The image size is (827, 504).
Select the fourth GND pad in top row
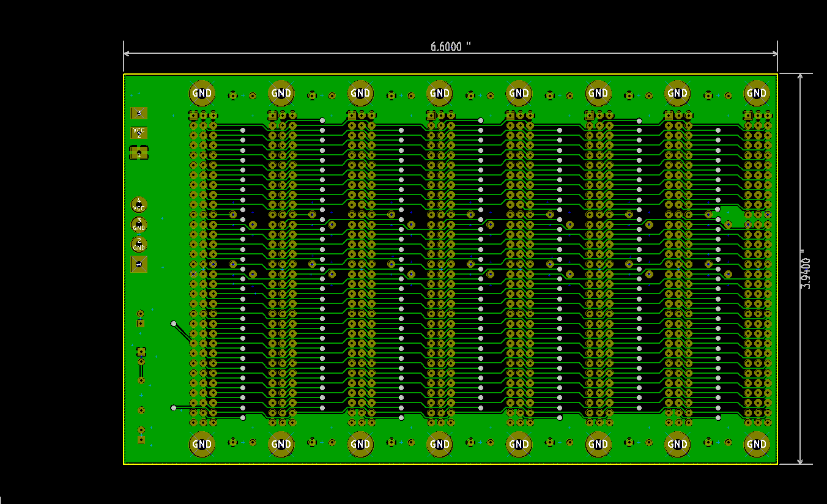click(x=440, y=94)
